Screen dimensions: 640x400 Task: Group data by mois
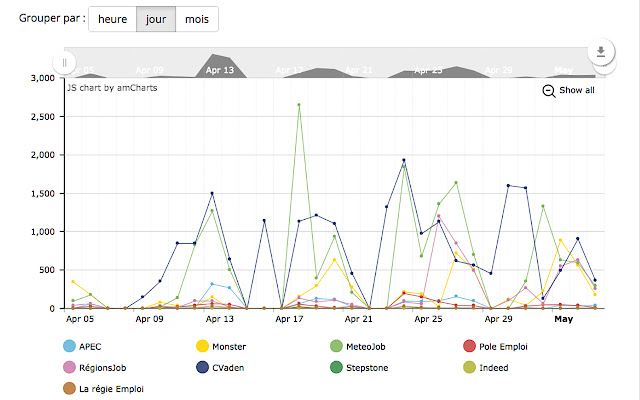pos(197,19)
